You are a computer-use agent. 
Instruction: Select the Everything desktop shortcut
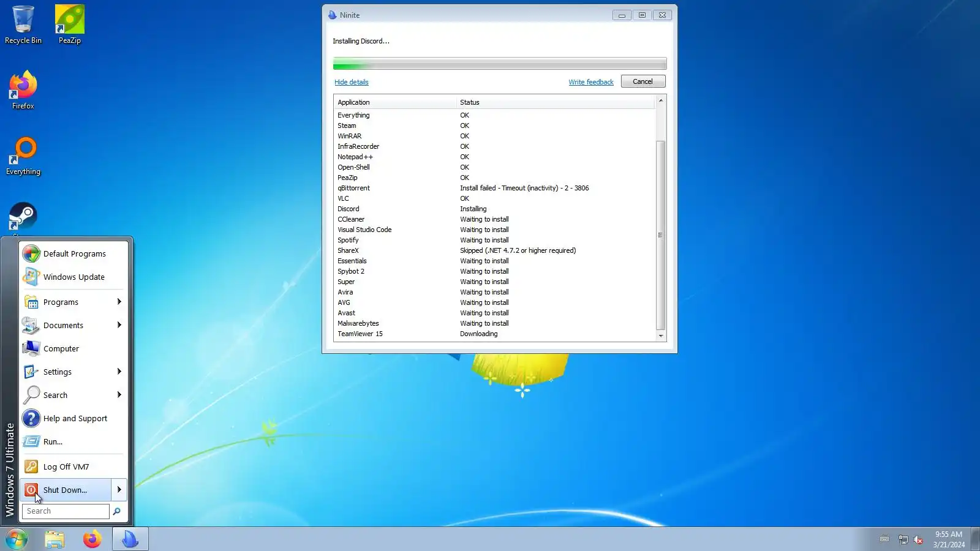[23, 156]
